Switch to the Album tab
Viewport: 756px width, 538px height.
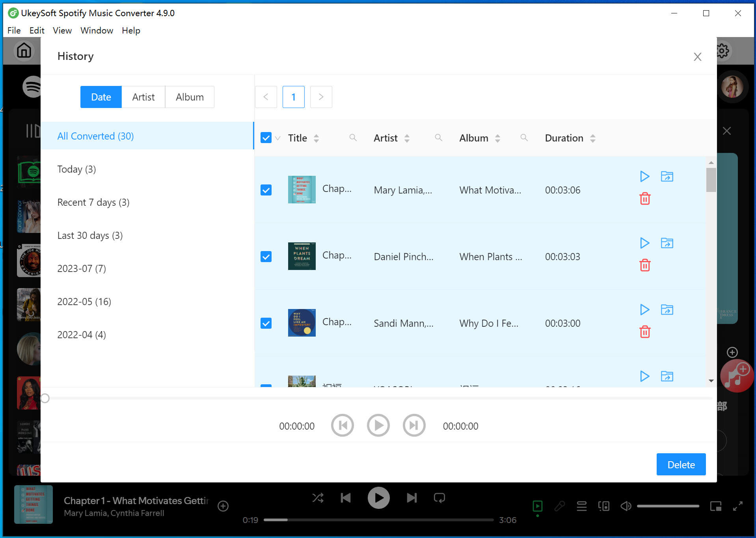(x=190, y=97)
